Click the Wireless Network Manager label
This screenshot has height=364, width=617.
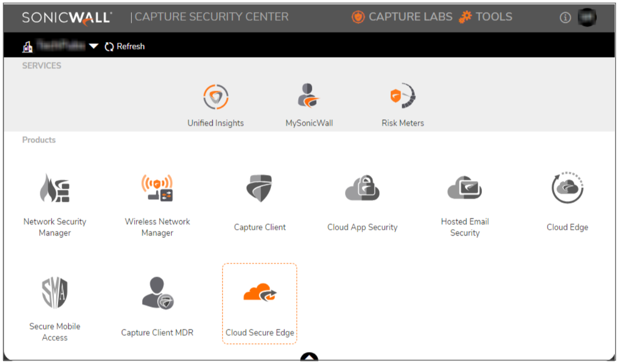pos(157,227)
